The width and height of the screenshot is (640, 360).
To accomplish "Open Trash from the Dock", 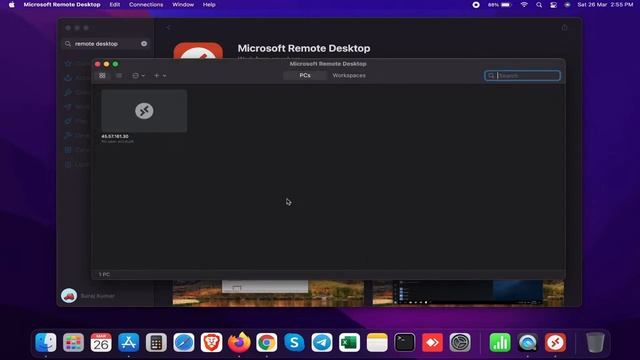I will (x=595, y=342).
